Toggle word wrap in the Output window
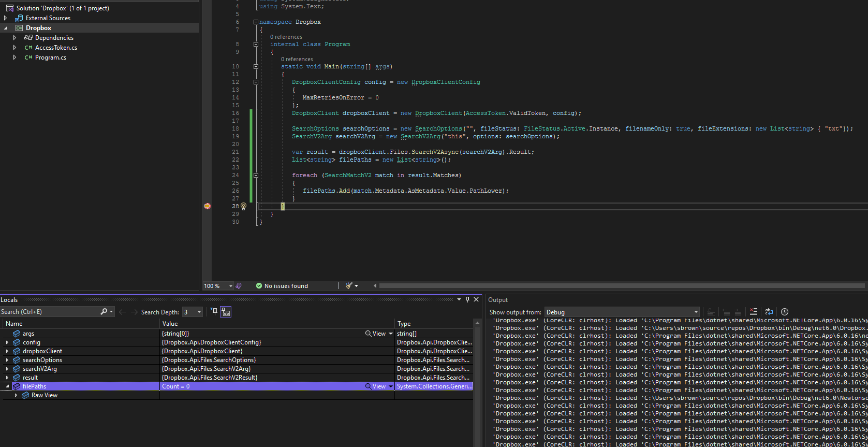 coord(769,312)
